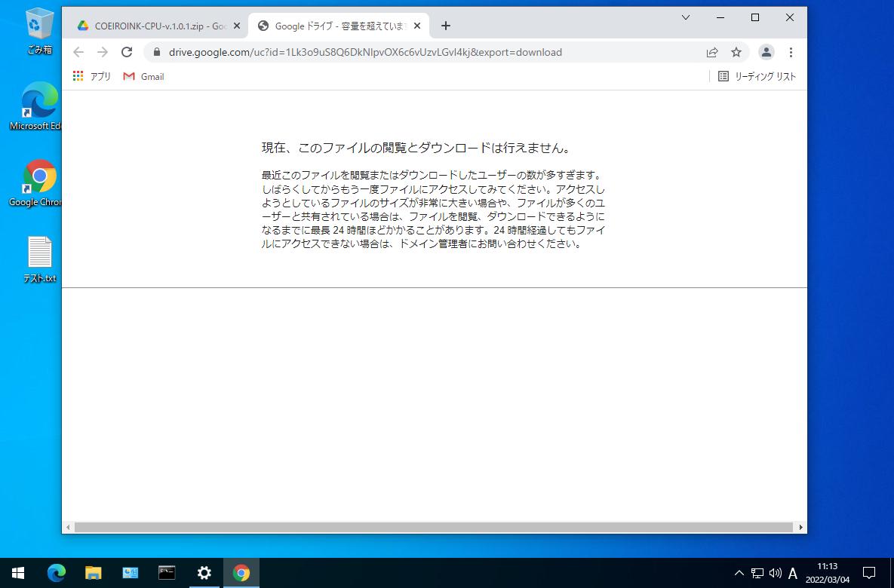Open the Chrome profile avatar menu
The width and height of the screenshot is (894, 588).
[767, 53]
